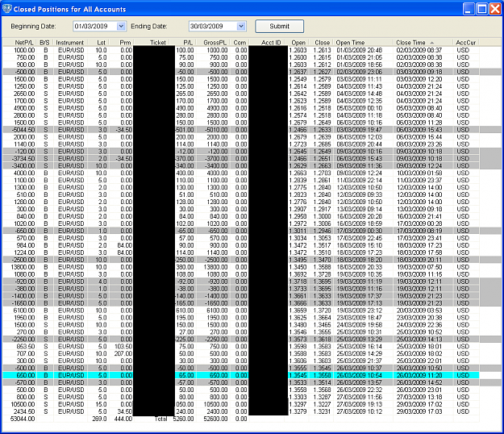Minimize the Closed Positions window

(469, 9)
